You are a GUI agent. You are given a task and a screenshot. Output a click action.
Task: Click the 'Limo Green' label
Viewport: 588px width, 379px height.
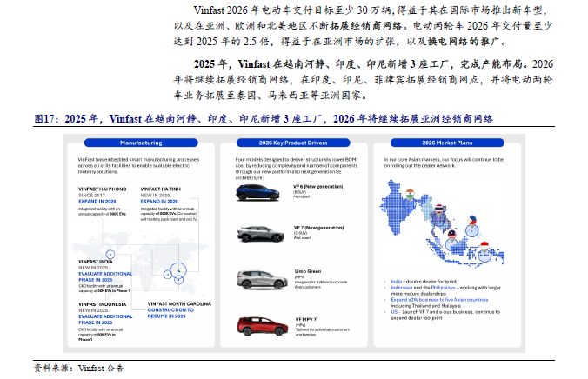(308, 271)
